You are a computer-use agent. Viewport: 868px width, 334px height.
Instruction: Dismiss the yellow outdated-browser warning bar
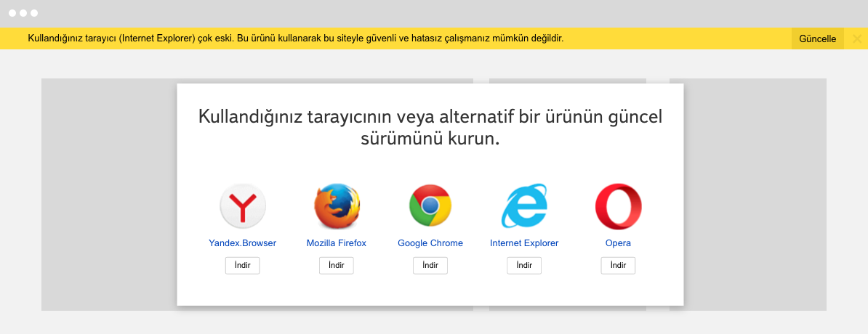857,38
